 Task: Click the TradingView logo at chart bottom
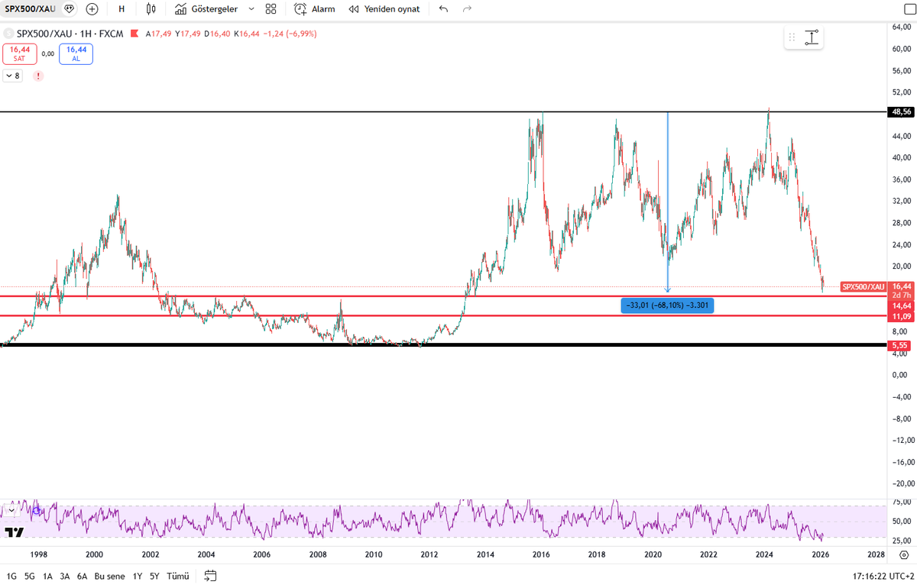click(x=14, y=532)
